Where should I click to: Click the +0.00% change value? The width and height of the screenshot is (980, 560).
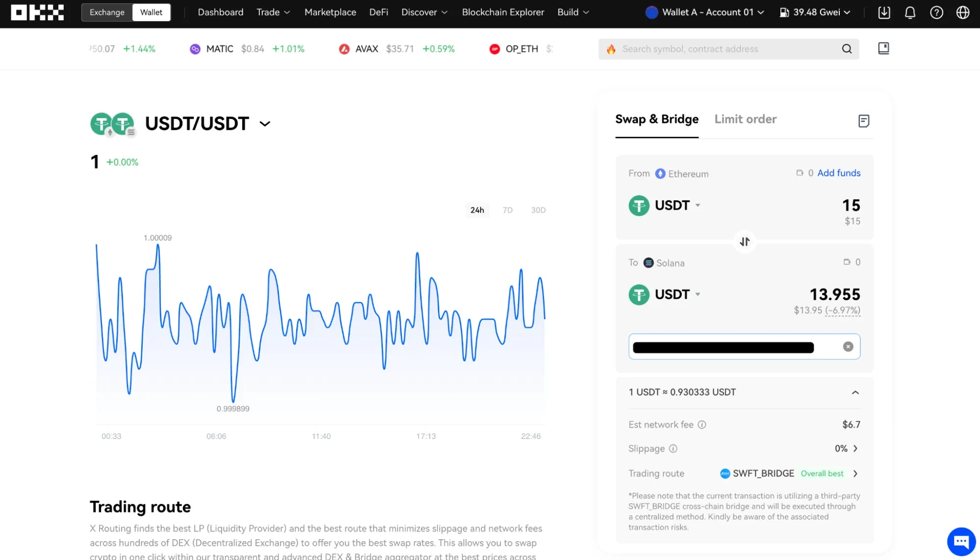point(122,162)
